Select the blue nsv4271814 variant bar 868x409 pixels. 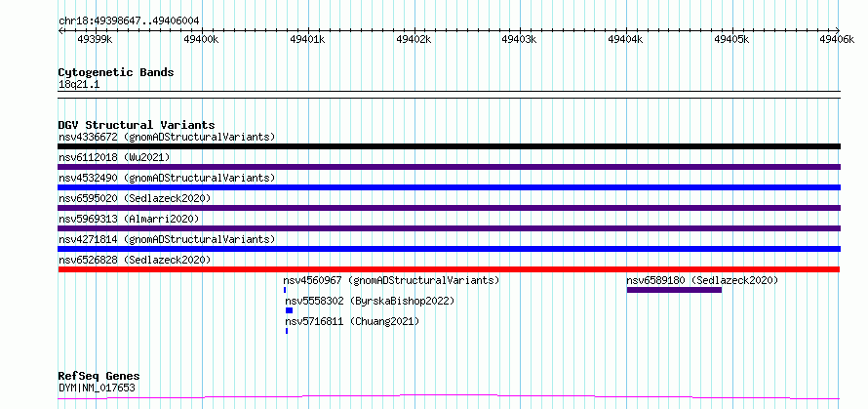[450, 249]
